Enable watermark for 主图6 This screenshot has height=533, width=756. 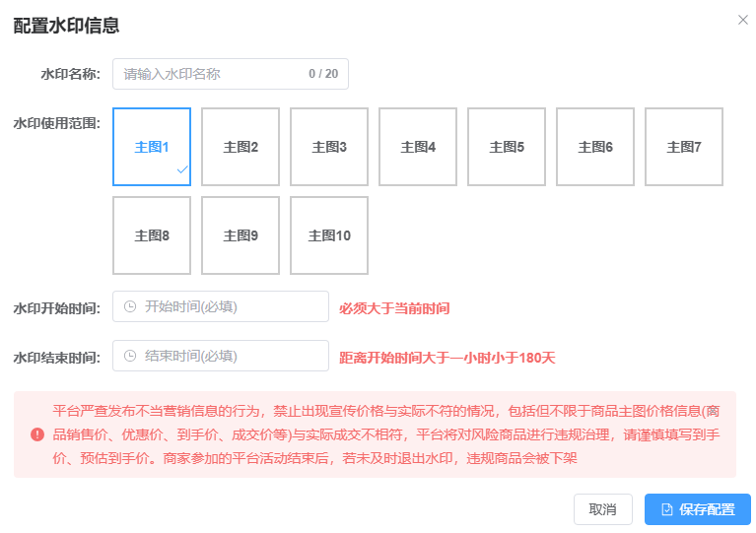[595, 147]
